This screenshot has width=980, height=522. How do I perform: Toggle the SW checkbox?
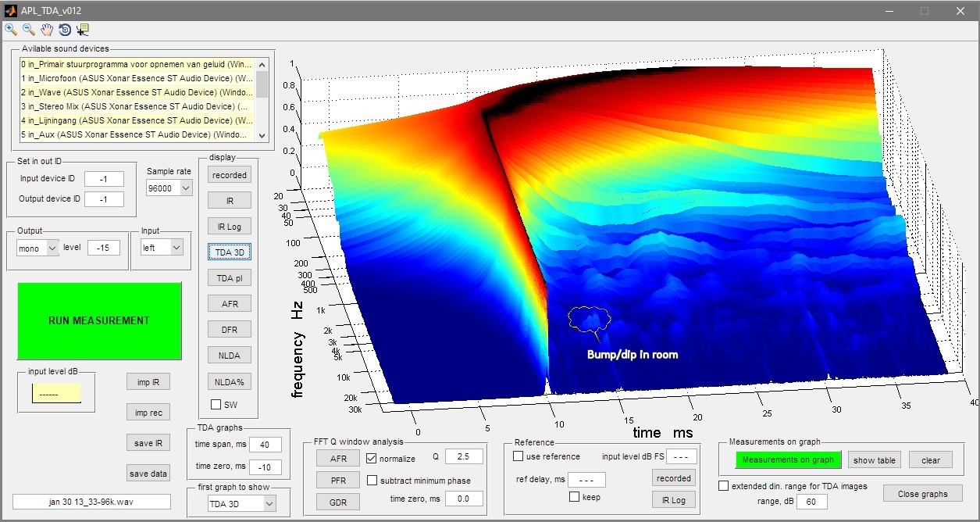pyautogui.click(x=216, y=404)
